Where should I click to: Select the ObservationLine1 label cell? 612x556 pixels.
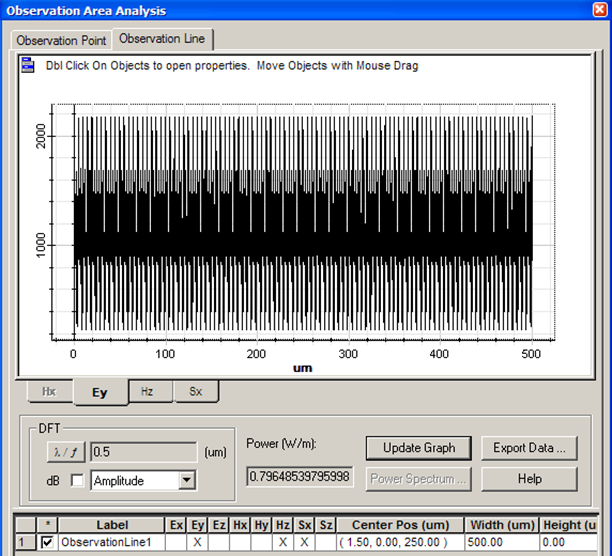point(111,542)
